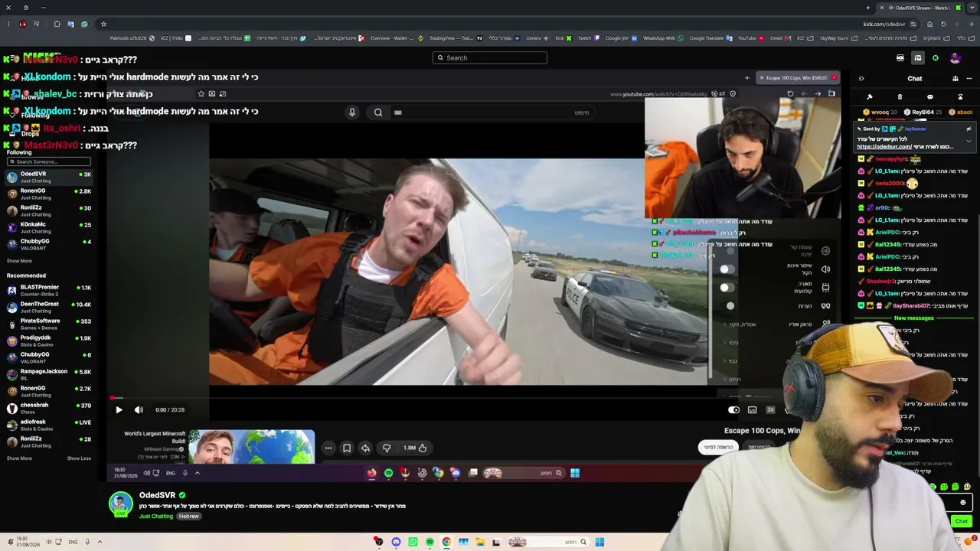
Task: Open DeenTheGreat in Recommended list
Action: [x=49, y=307]
